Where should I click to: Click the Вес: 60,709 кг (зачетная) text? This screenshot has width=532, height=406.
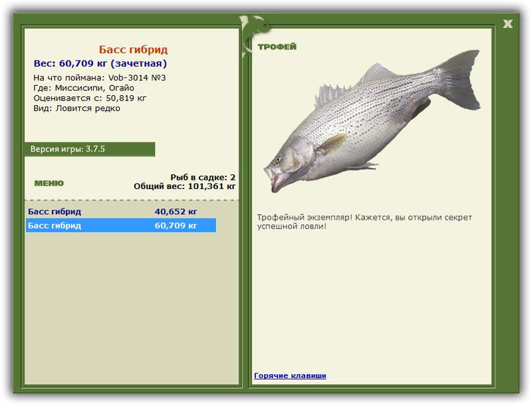tap(100, 63)
